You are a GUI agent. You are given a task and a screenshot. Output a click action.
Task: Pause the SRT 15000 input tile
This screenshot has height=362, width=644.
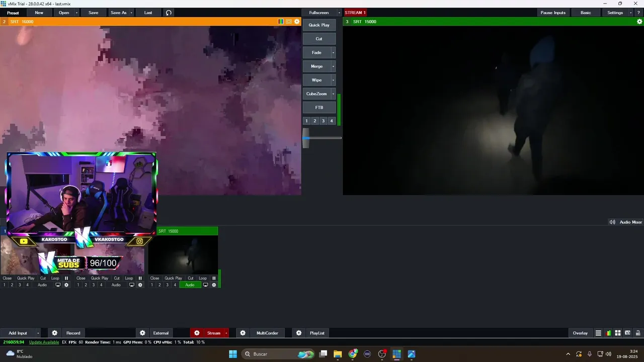[214, 278]
